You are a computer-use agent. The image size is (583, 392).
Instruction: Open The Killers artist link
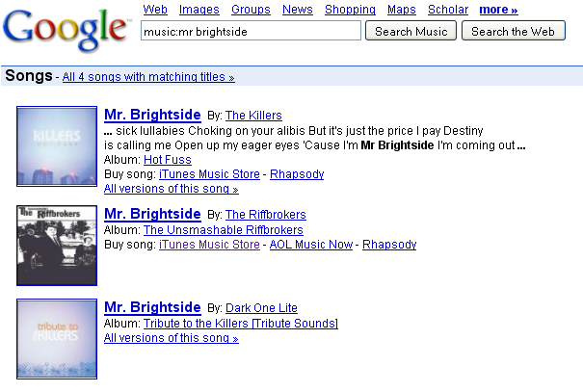tap(253, 116)
